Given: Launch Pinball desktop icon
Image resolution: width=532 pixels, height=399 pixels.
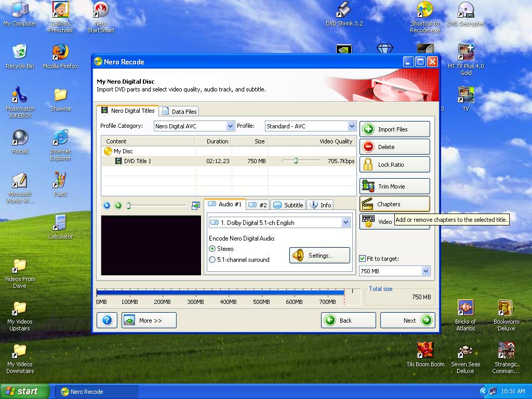Looking at the screenshot, I should coord(20,142).
